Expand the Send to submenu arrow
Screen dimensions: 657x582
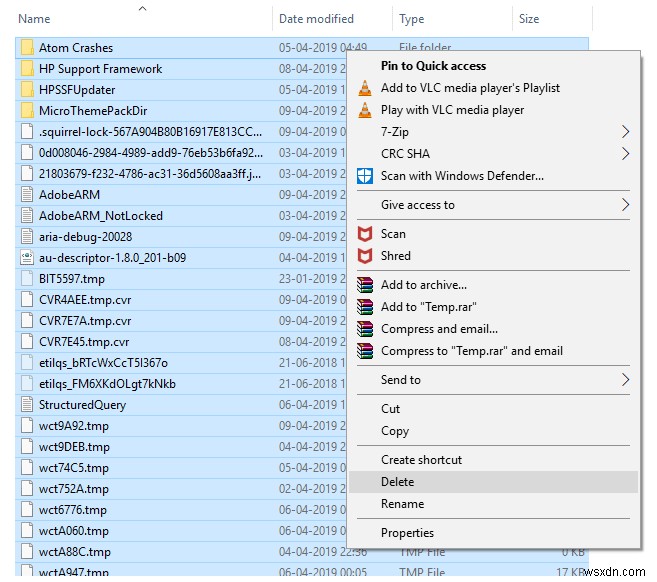tap(626, 380)
